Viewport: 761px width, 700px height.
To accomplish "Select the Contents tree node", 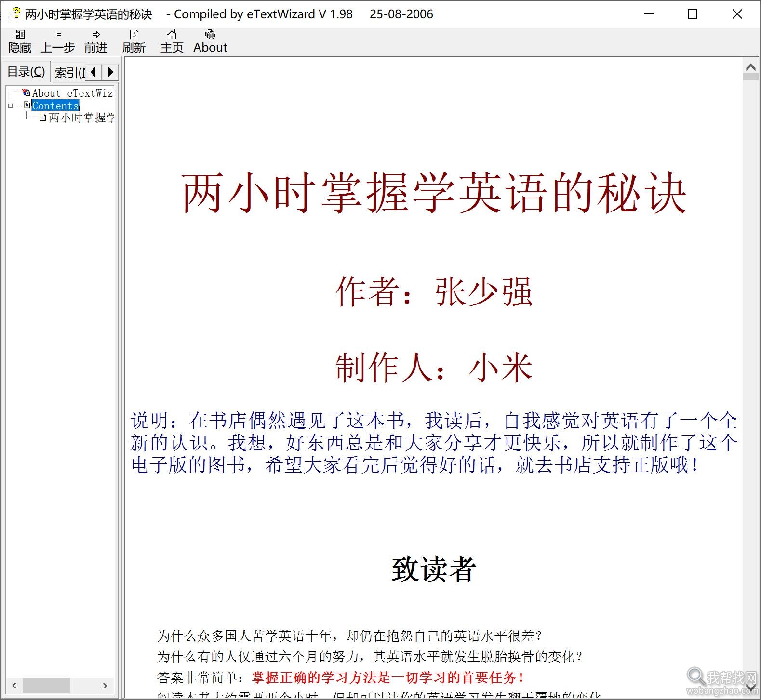I will click(x=55, y=106).
